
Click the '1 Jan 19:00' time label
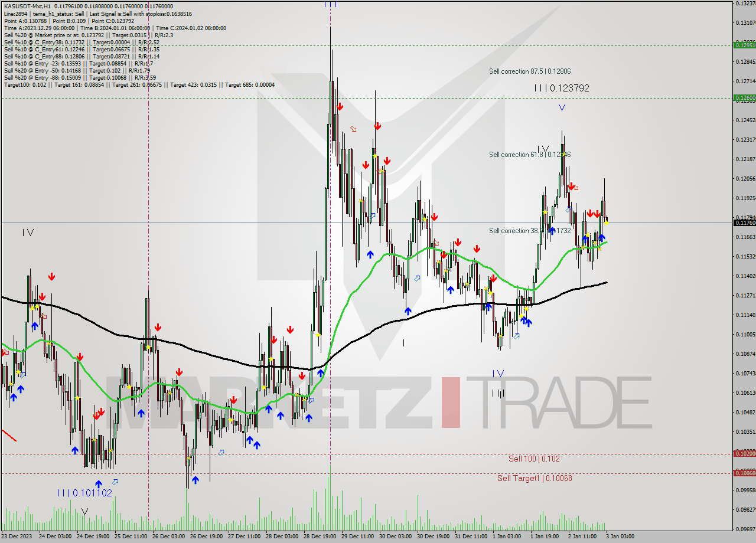545,537
